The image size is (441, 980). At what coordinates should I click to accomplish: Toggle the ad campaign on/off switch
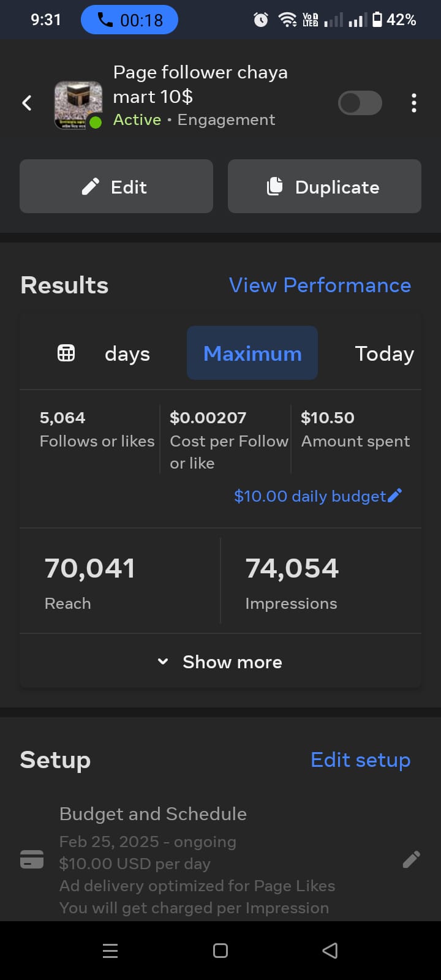click(360, 103)
